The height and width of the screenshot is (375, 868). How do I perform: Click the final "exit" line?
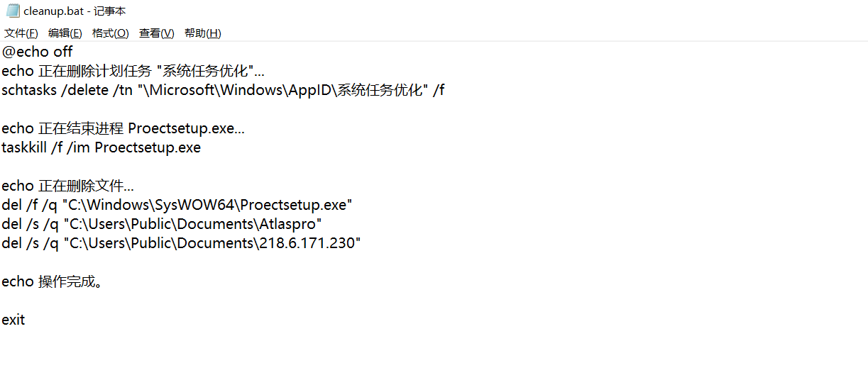(13, 320)
